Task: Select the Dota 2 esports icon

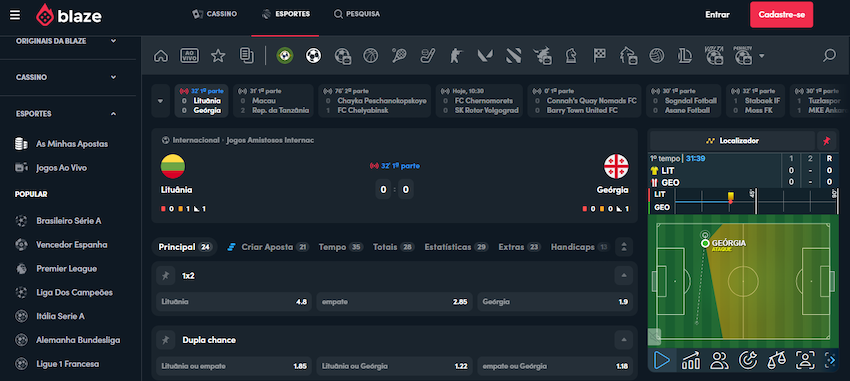Action: click(x=513, y=55)
